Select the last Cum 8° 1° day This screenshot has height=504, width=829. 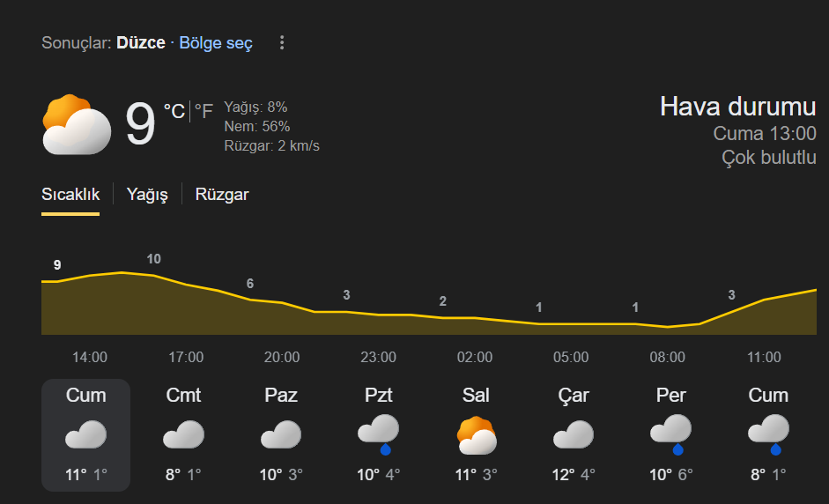(x=768, y=434)
